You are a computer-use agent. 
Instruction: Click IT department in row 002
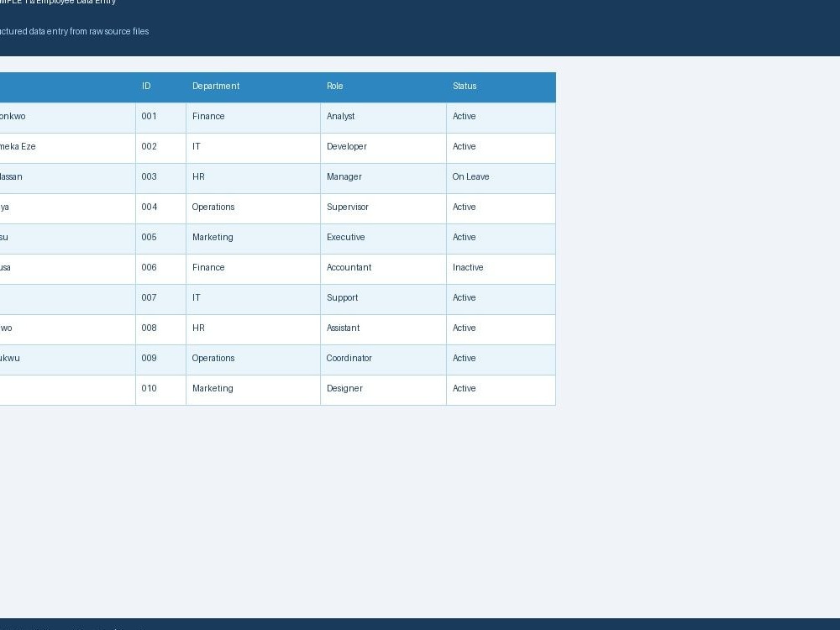253,148
